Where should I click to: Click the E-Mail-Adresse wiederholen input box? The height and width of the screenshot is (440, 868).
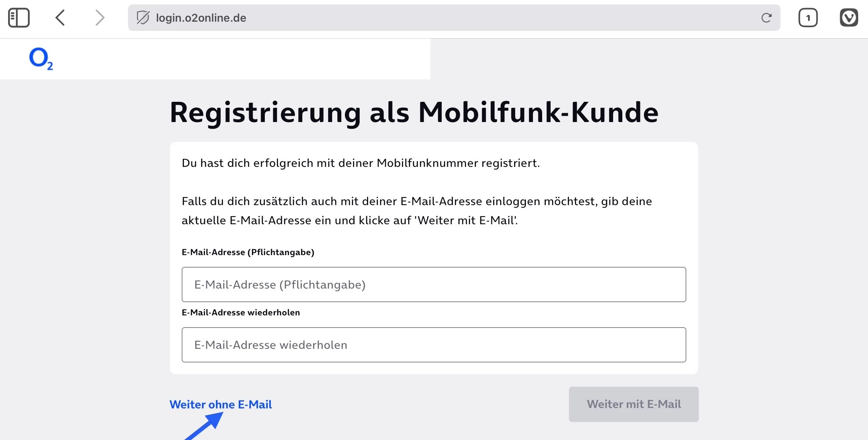tap(434, 345)
